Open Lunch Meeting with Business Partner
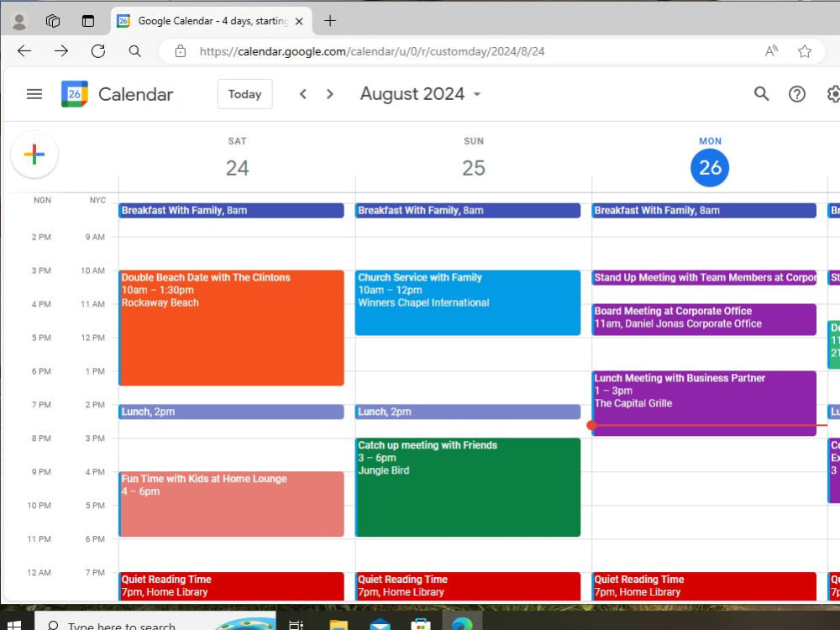The width and height of the screenshot is (840, 630). pyautogui.click(x=704, y=403)
